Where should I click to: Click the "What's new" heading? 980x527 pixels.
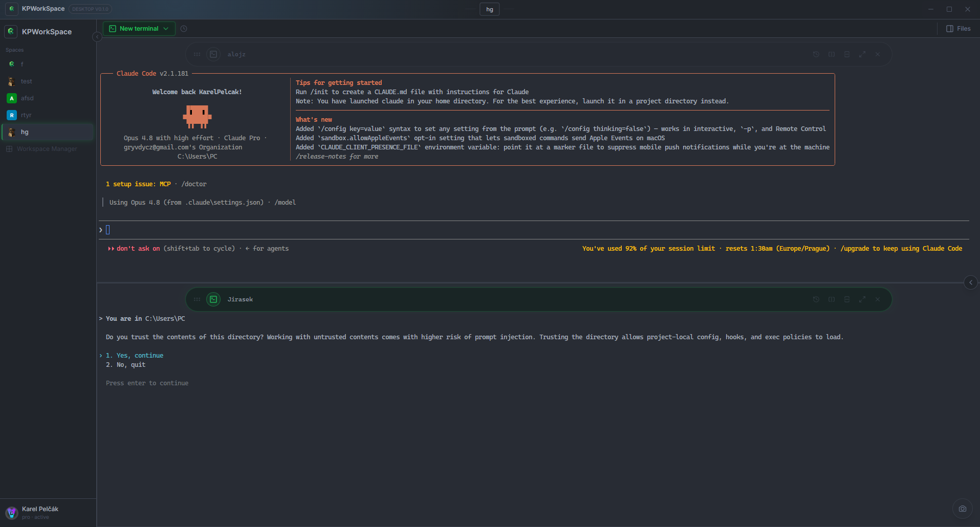click(314, 120)
